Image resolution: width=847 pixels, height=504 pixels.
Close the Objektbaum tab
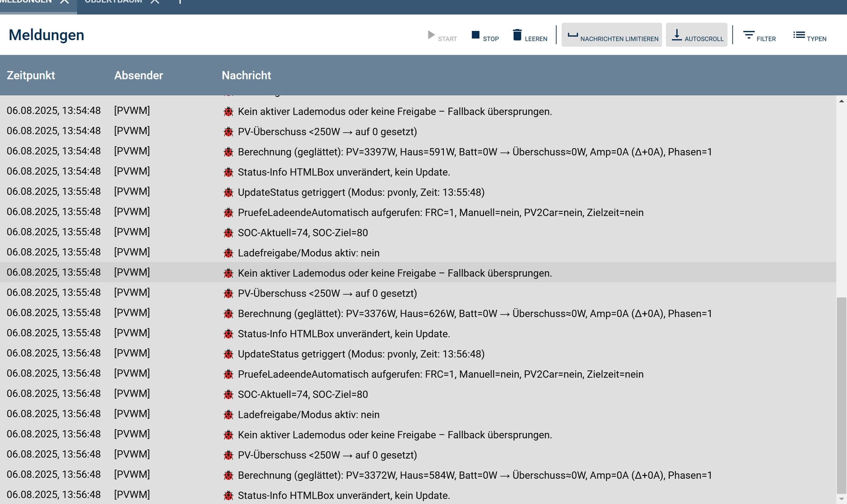coord(155,2)
